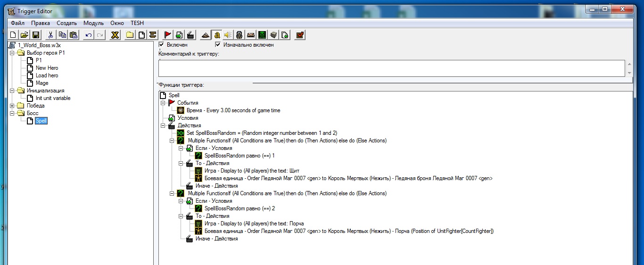
Task: Click the Trigger Editor 'a' icon
Action: (x=217, y=34)
